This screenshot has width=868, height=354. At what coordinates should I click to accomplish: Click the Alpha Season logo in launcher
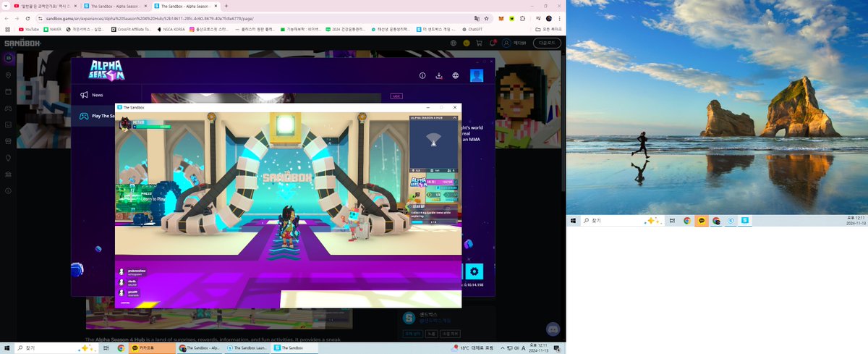[x=107, y=71]
